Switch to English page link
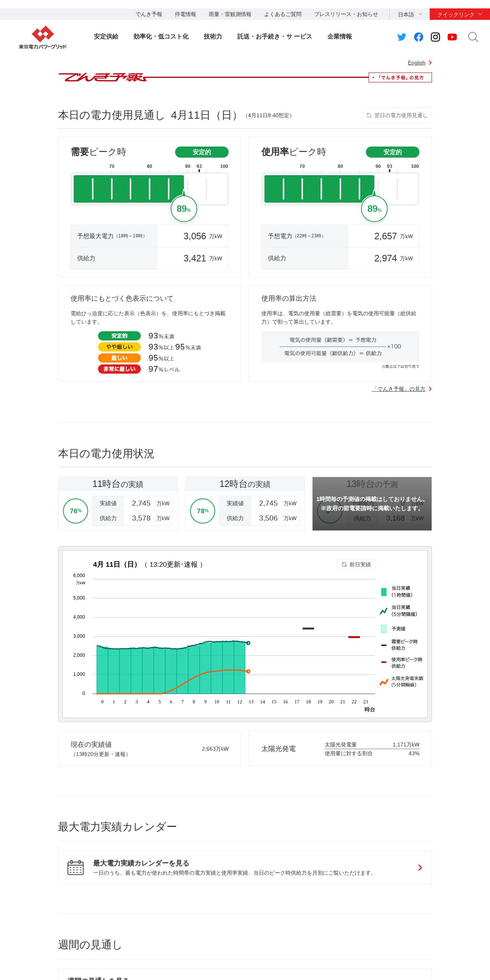This screenshot has width=490, height=980. click(x=416, y=63)
